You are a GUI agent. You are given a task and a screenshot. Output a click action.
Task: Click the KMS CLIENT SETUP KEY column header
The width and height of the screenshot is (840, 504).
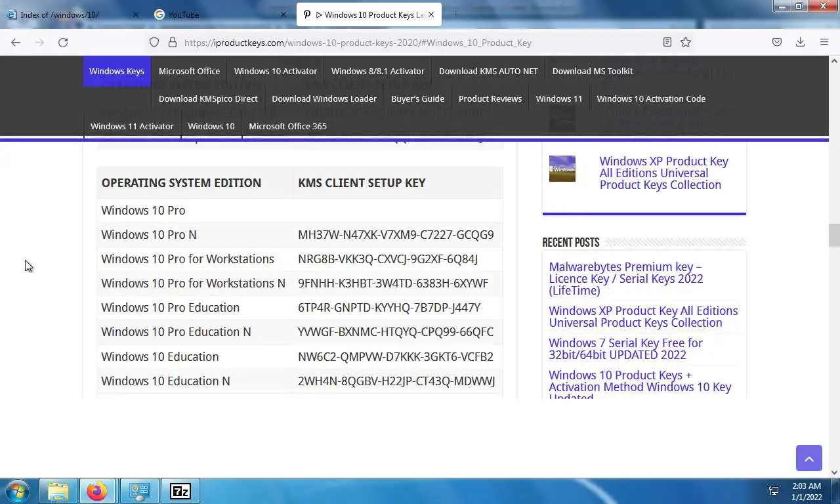pos(362,182)
